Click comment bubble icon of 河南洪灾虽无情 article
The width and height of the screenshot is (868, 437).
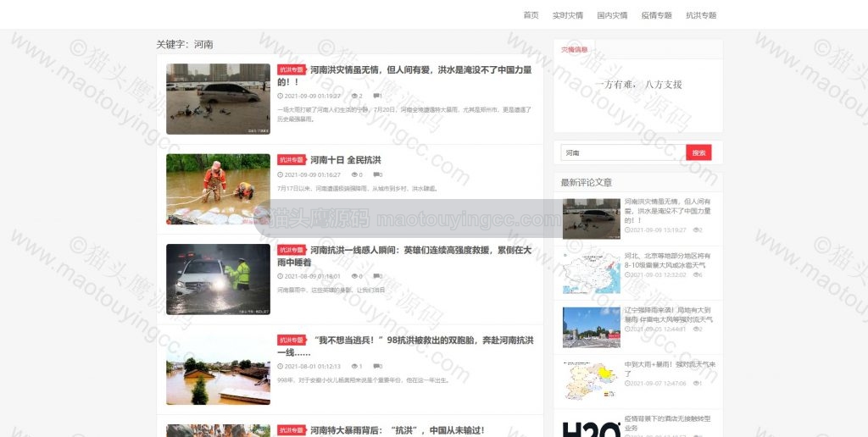[376, 96]
